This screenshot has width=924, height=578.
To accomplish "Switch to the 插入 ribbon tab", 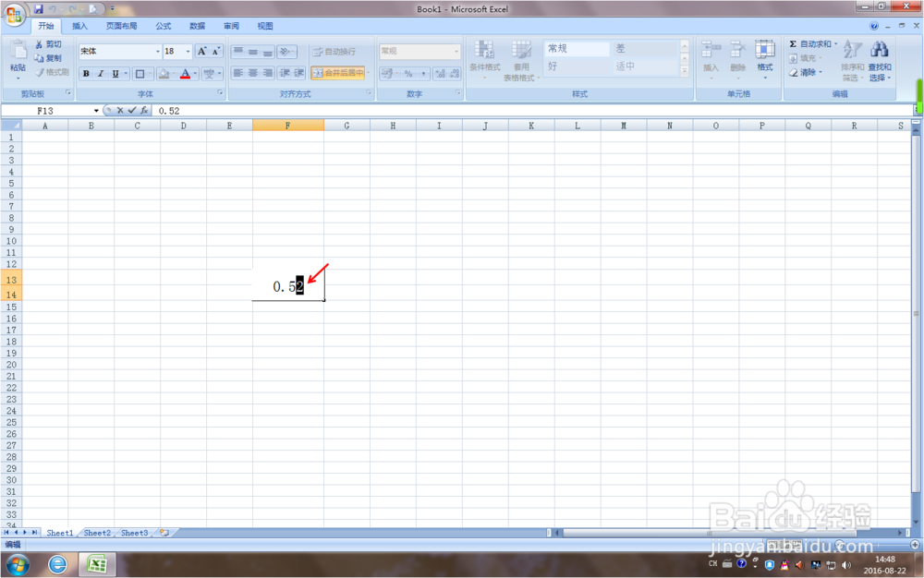I will click(79, 26).
